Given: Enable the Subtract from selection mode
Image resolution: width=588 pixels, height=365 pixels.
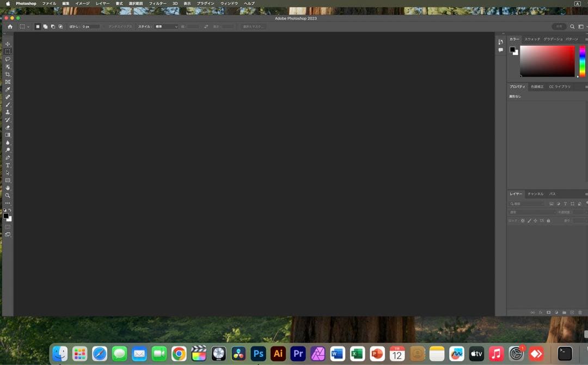Looking at the screenshot, I should click(x=53, y=26).
